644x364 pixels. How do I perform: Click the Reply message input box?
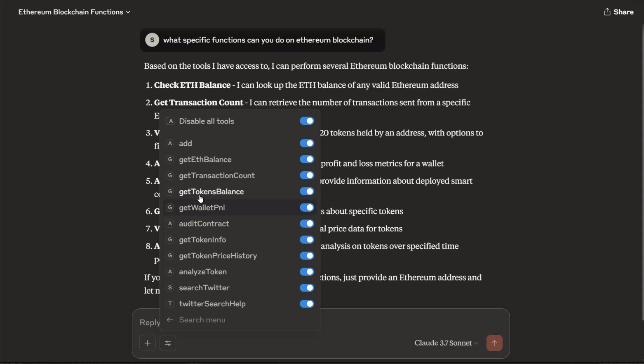[x=321, y=322]
